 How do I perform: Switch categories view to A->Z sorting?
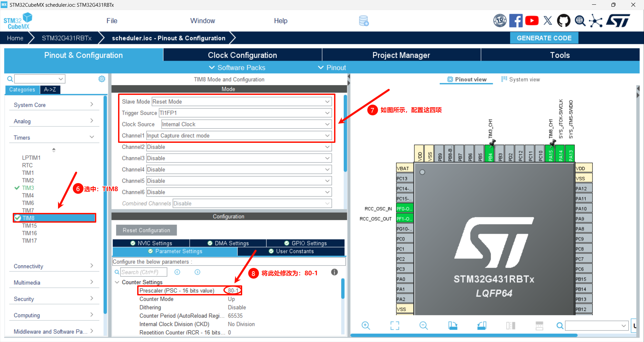[x=50, y=90]
